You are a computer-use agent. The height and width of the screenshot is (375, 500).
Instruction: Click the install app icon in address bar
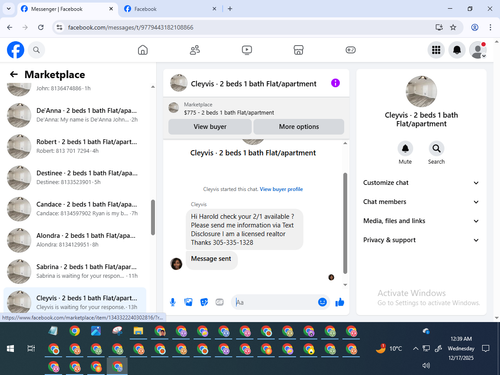pyautogui.click(x=439, y=27)
